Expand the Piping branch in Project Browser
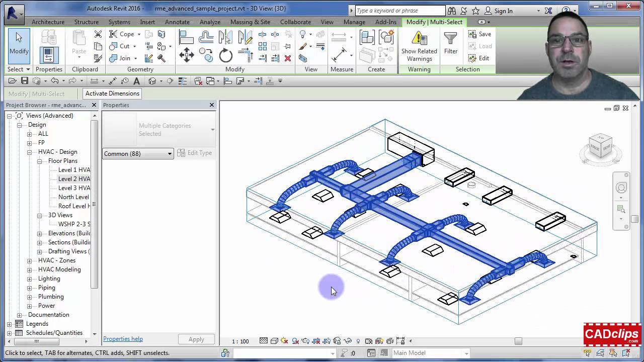The image size is (644, 362). coord(30,288)
